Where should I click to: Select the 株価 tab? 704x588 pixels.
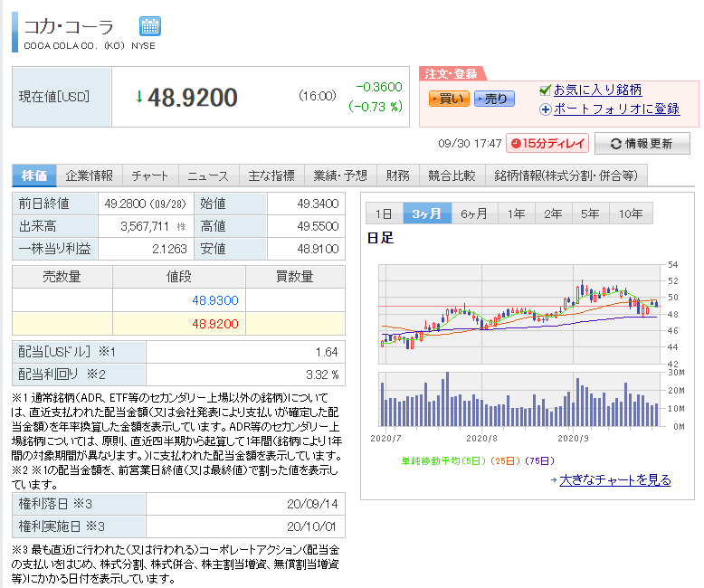(34, 175)
